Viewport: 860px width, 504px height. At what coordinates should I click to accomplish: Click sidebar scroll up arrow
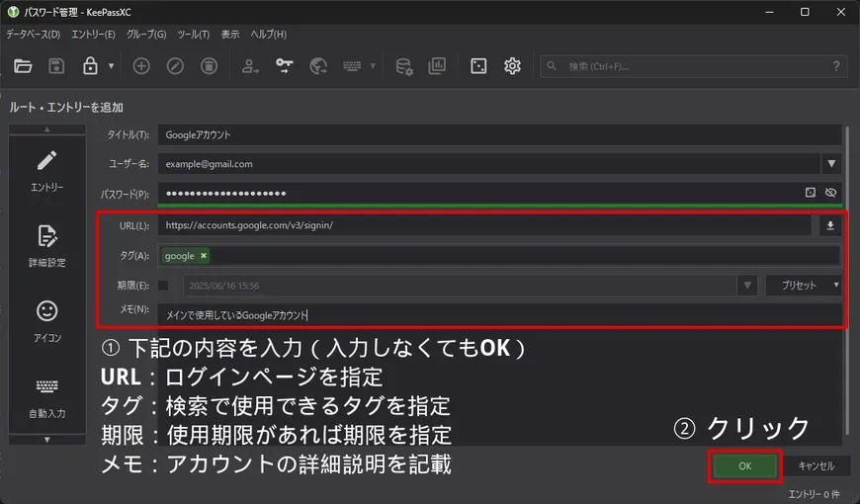point(47,129)
